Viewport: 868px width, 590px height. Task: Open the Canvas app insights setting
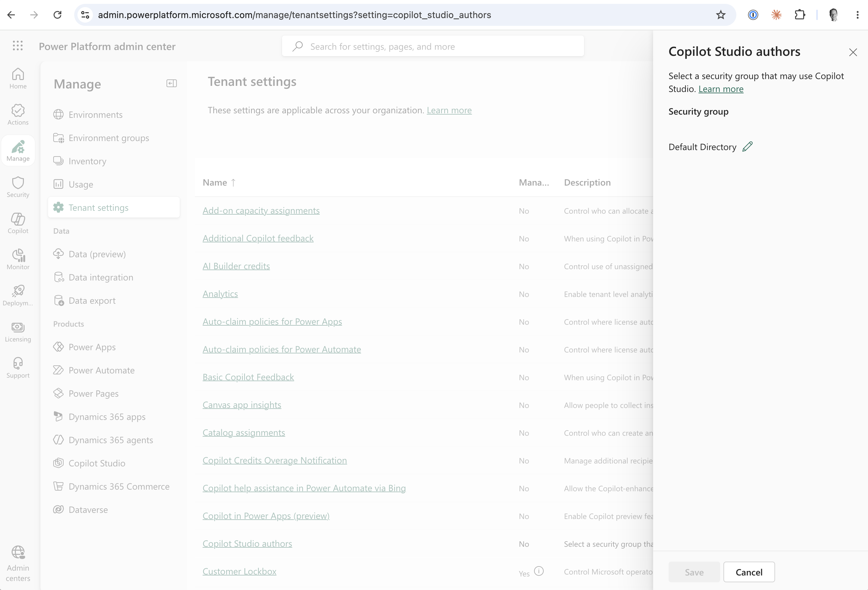[x=242, y=405]
